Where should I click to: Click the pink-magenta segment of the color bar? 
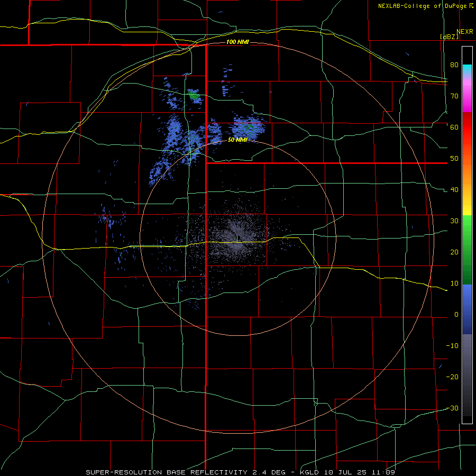(467, 94)
